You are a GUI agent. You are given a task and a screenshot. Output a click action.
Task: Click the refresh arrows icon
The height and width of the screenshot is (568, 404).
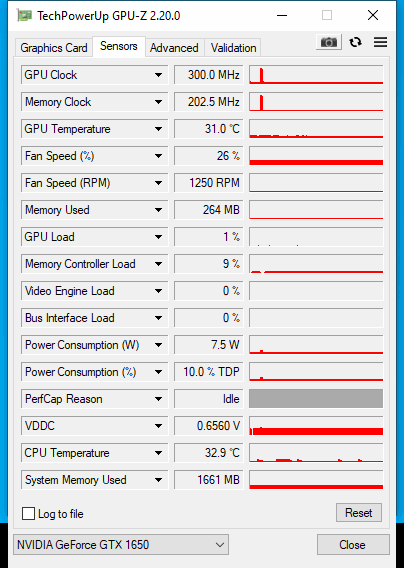(x=355, y=42)
